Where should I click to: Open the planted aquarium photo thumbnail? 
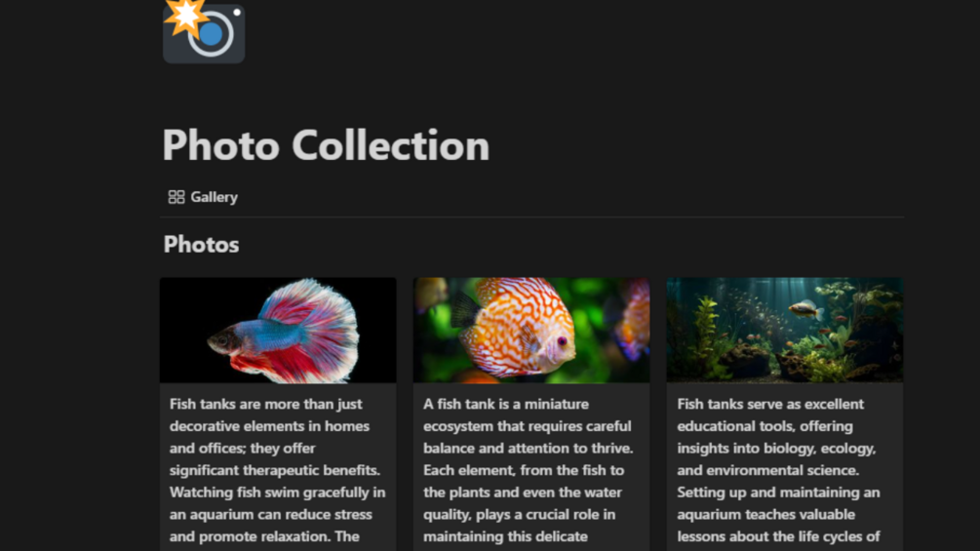pyautogui.click(x=784, y=330)
